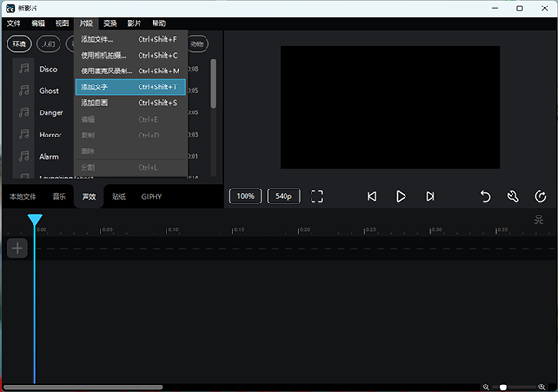This screenshot has height=392, width=558.
Task: Select the highlighted 添加文字 menu entry
Action: coord(130,87)
